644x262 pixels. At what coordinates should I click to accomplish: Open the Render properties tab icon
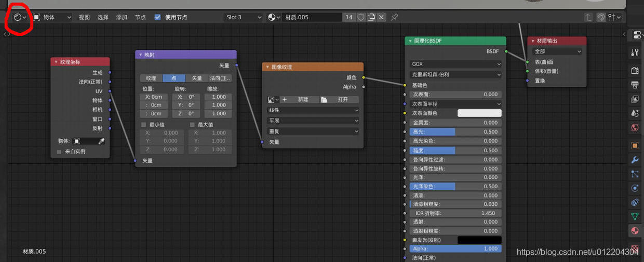tap(635, 70)
